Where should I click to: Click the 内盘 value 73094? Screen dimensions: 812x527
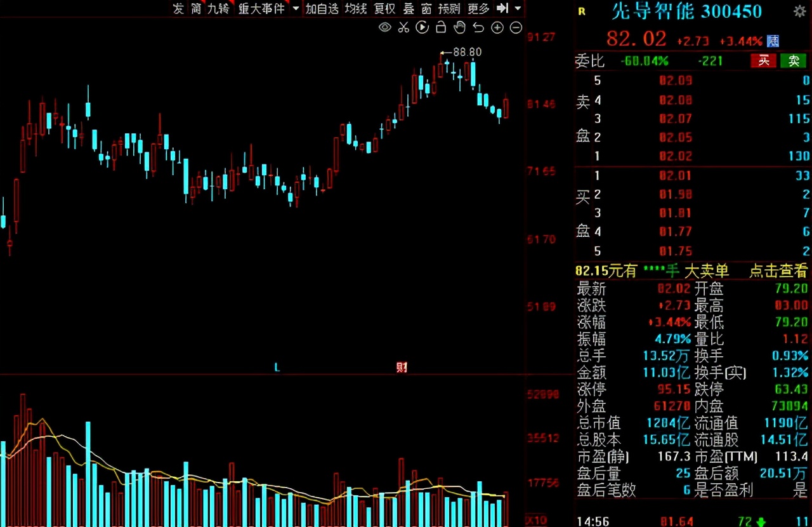(791, 406)
